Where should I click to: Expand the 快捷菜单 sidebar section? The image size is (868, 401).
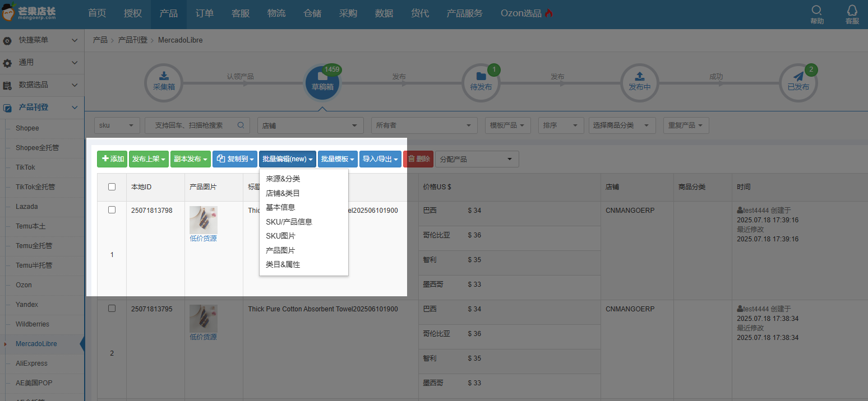(75, 40)
